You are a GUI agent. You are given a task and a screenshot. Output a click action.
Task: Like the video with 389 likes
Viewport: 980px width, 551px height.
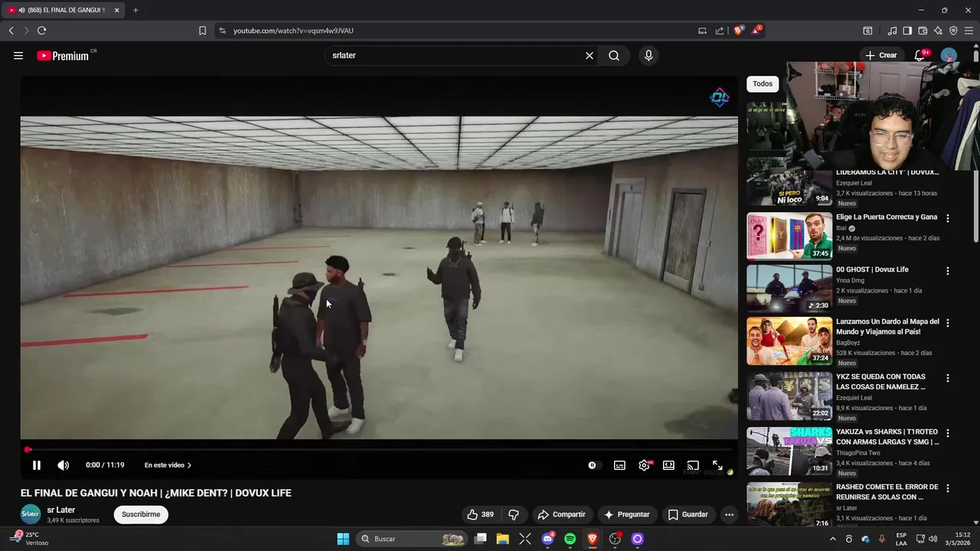tap(480, 514)
